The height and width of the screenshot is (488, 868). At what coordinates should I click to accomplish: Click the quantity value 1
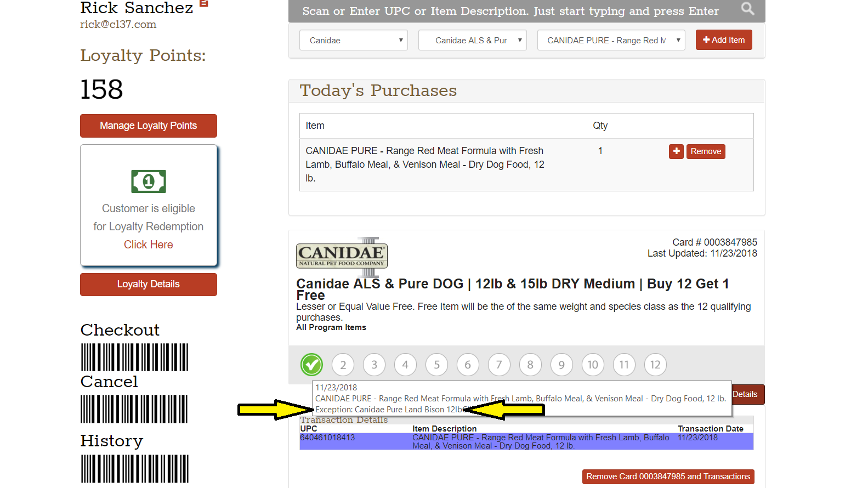[x=600, y=151]
